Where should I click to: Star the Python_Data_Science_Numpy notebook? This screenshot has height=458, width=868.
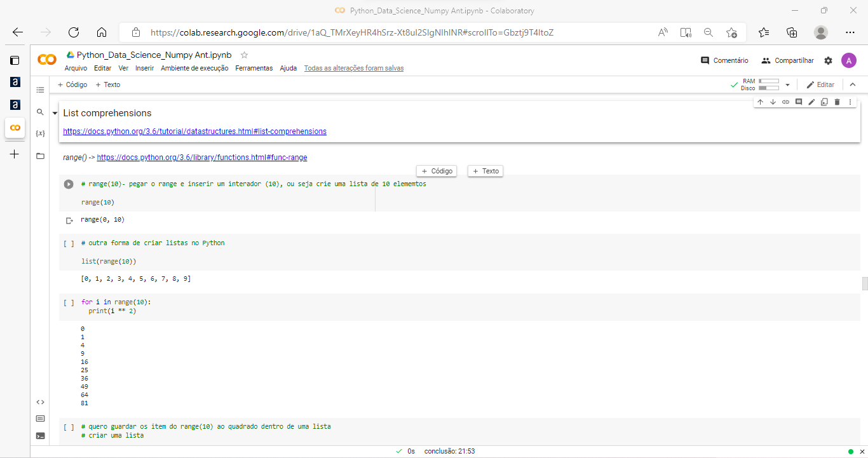(x=245, y=55)
